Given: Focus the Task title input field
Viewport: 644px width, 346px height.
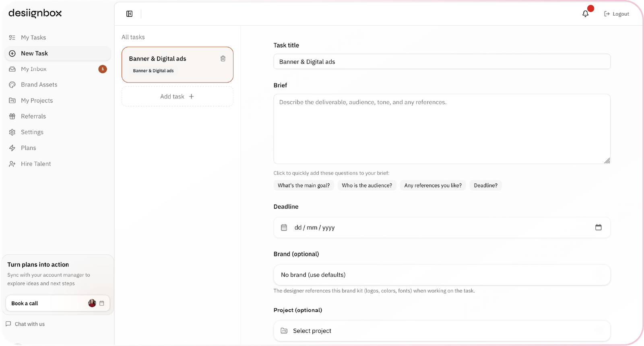Looking at the screenshot, I should point(442,62).
